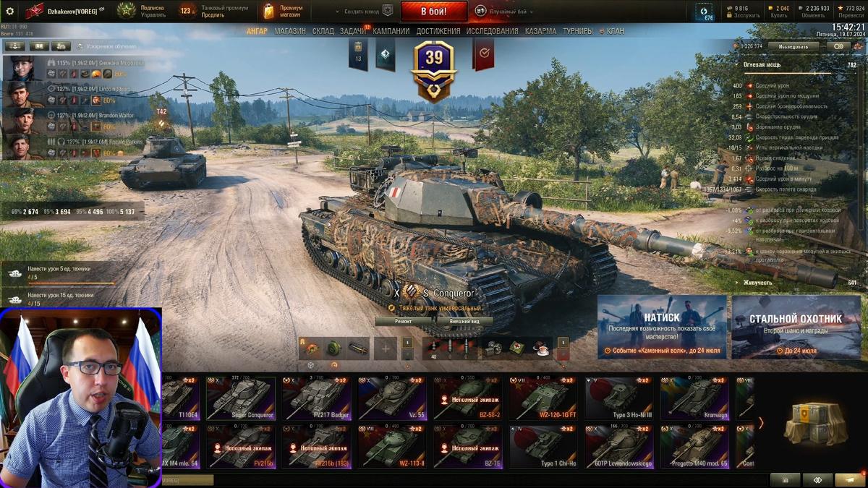
Task: Expand the Создать взвод dropdown arrow
Action: click(339, 12)
